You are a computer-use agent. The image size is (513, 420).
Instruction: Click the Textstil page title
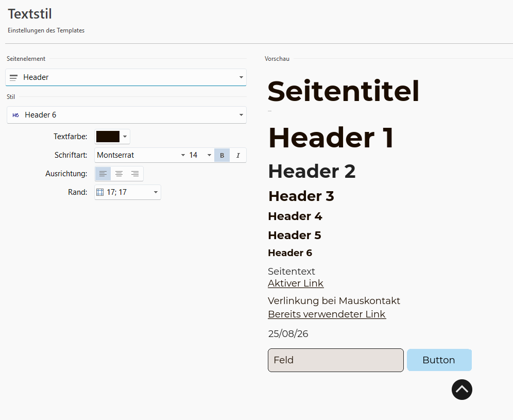pos(30,14)
